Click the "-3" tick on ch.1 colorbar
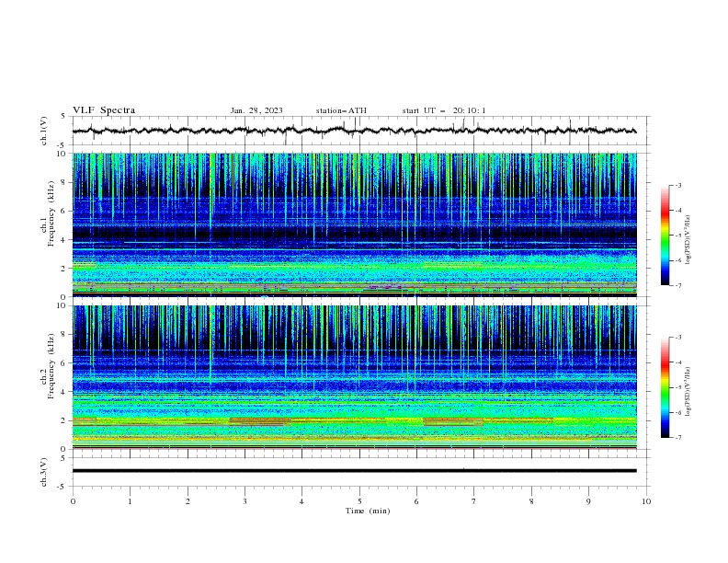Screen dimensions: 728x563 (x=678, y=185)
